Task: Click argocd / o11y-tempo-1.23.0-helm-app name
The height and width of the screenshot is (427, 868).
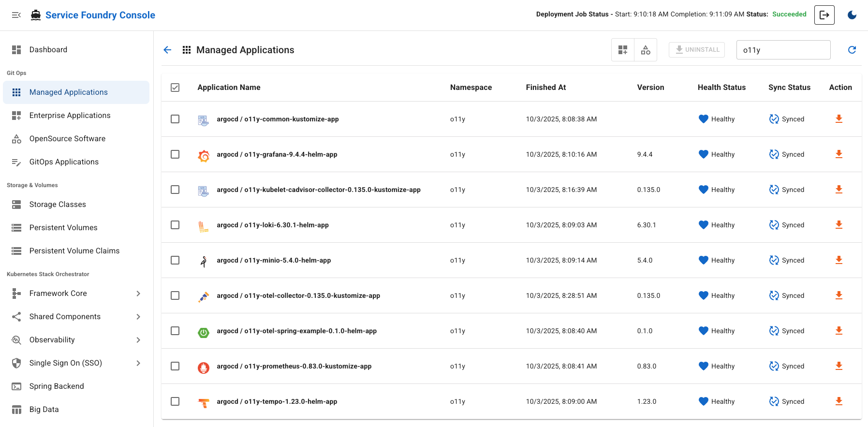Action: click(x=277, y=401)
